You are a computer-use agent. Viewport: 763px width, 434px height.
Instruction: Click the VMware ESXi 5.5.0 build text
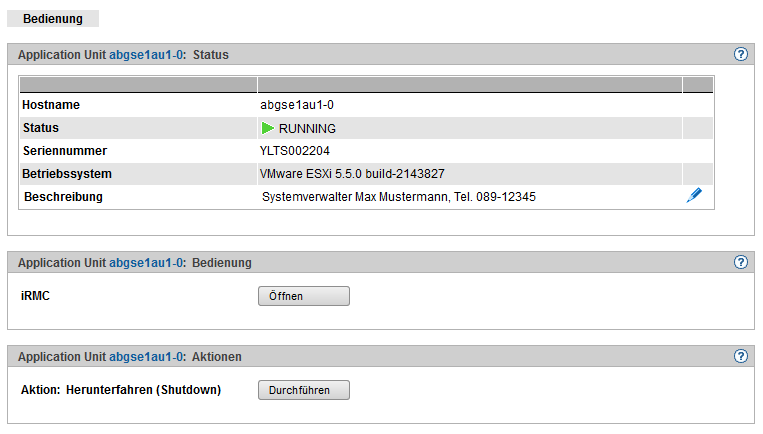(x=352, y=174)
